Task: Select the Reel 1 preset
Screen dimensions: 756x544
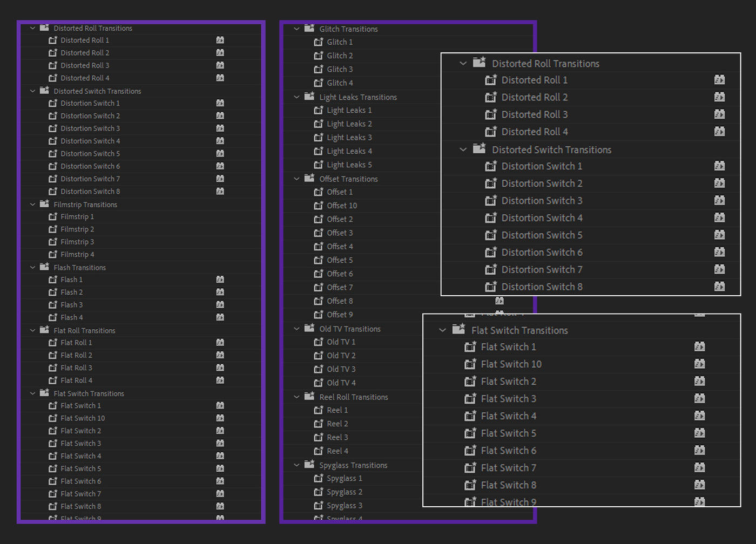Action: pyautogui.click(x=337, y=410)
